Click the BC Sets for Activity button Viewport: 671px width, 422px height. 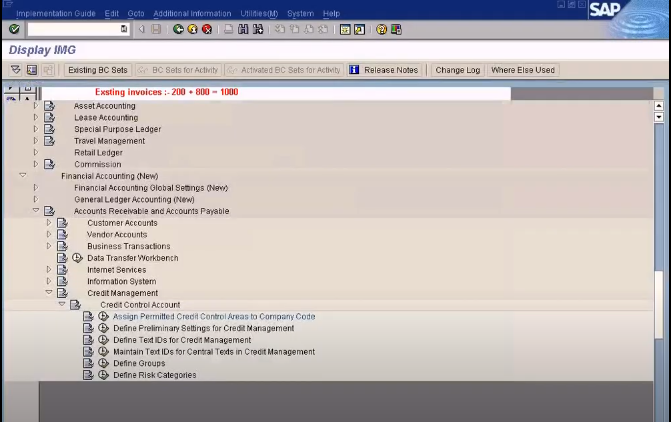[x=178, y=70]
